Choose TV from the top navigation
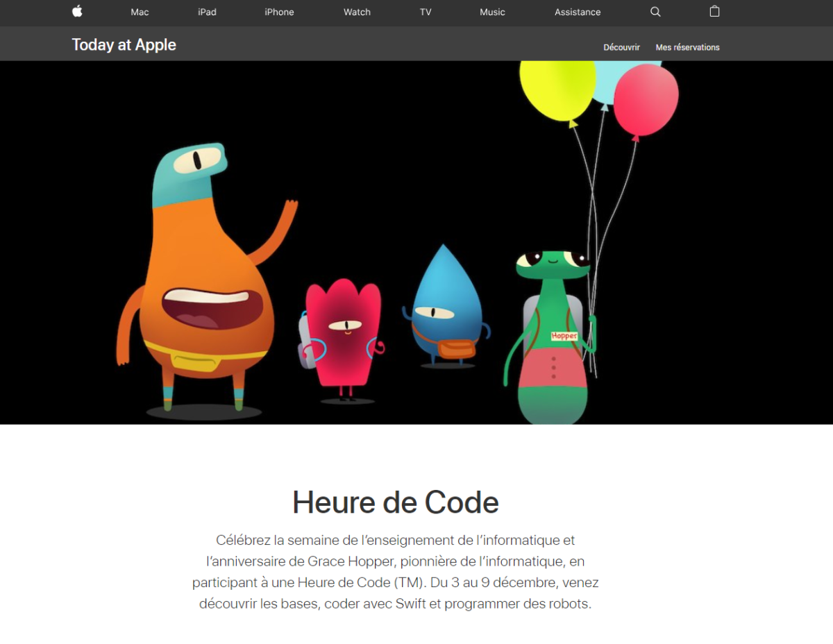 point(426,12)
